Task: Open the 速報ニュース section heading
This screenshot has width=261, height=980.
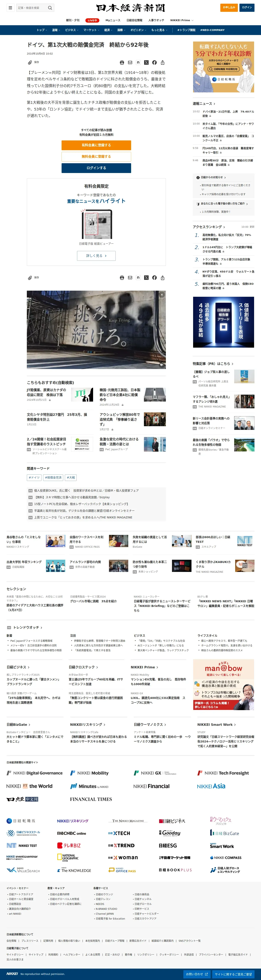Action: (x=204, y=103)
